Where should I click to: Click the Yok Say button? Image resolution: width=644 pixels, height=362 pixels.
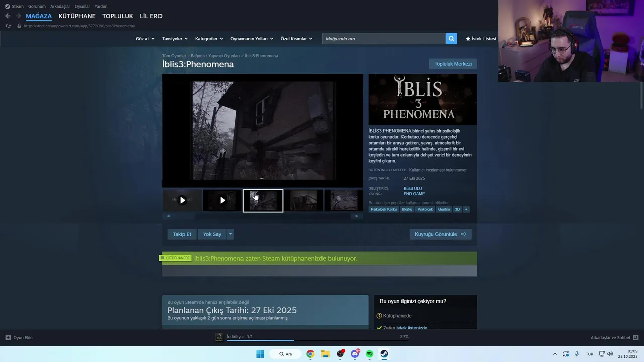(x=212, y=234)
